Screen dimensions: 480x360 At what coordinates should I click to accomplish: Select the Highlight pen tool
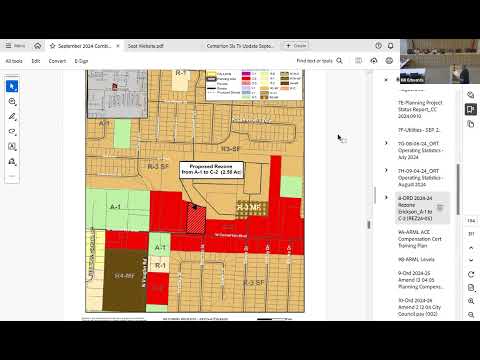tap(12, 116)
